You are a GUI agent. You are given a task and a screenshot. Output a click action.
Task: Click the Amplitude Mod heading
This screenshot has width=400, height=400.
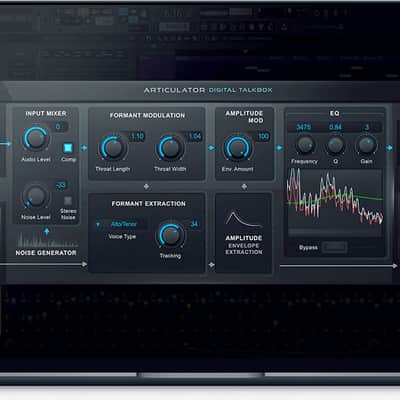click(x=244, y=117)
